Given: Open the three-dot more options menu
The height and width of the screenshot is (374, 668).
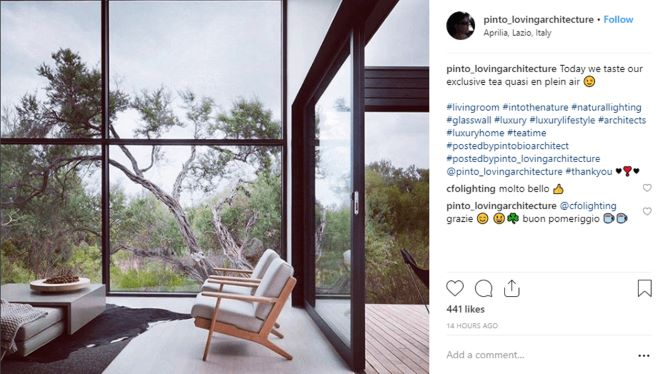Looking at the screenshot, I should (x=644, y=355).
